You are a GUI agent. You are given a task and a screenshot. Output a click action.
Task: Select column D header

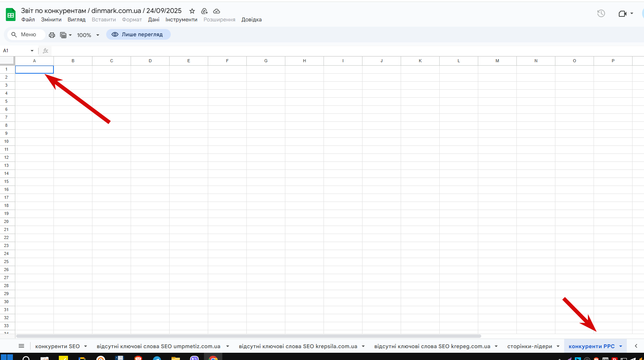pyautogui.click(x=150, y=61)
